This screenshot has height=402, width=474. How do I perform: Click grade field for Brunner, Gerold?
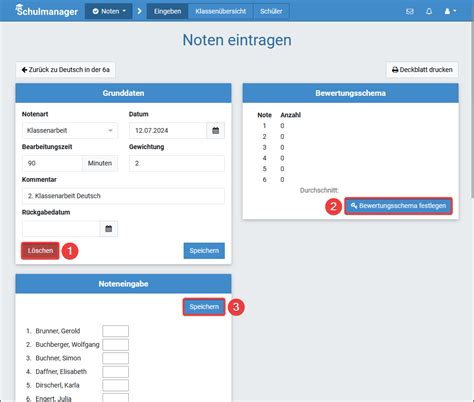(x=115, y=331)
